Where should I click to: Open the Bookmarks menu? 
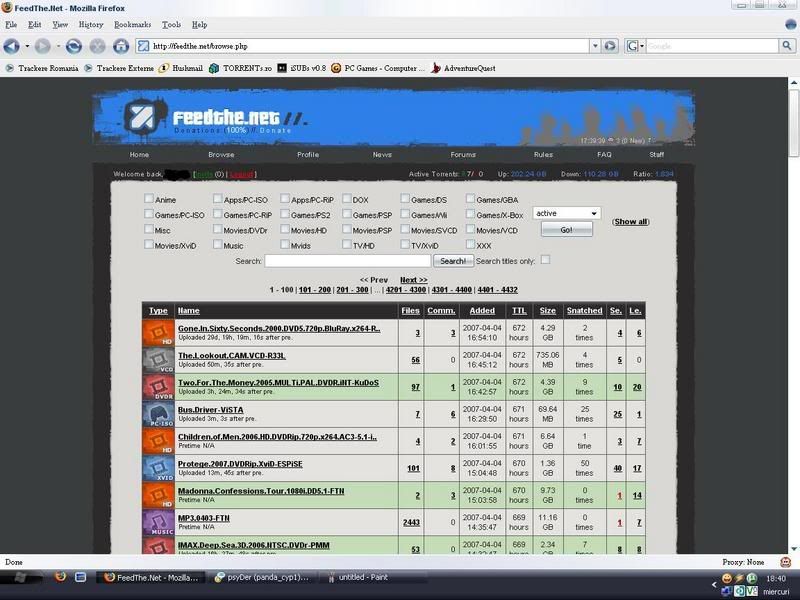[x=133, y=24]
